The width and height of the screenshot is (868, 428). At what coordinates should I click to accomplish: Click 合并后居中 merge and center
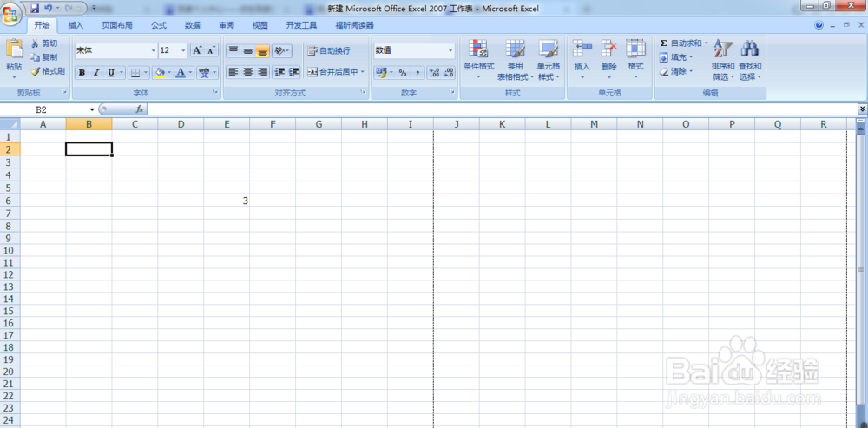(332, 72)
